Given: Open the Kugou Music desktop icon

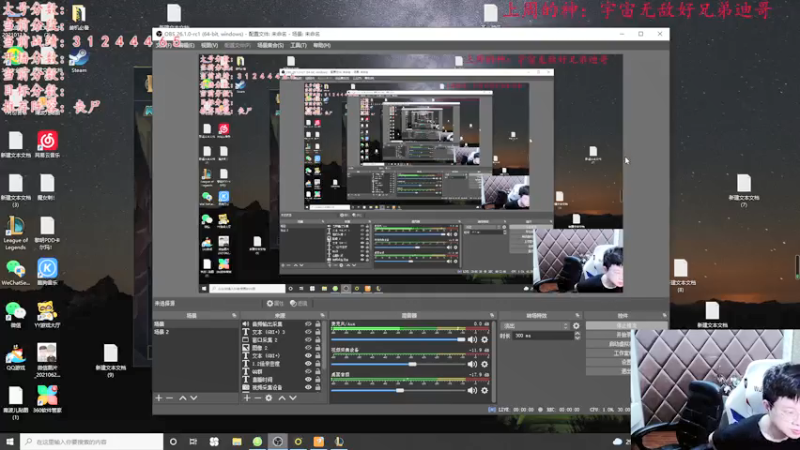Looking at the screenshot, I should [47, 272].
